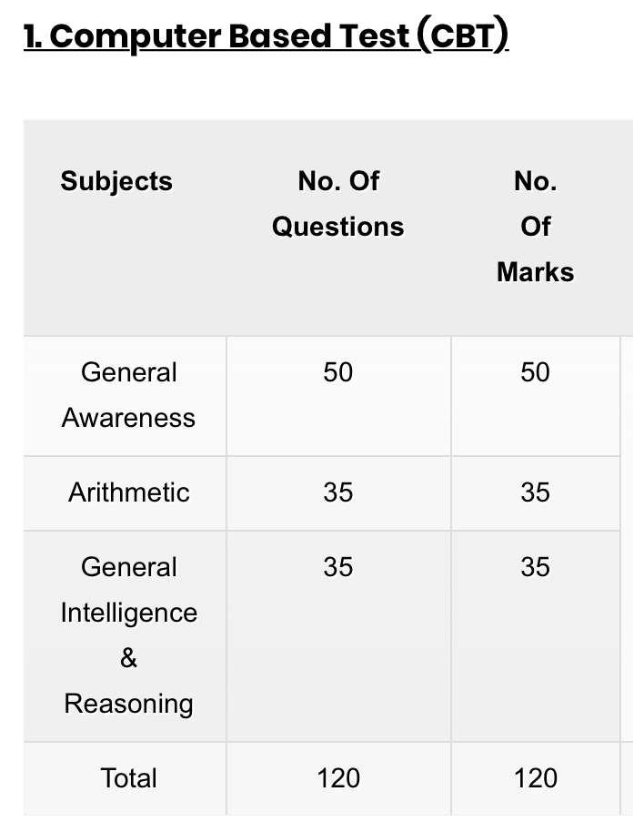Click the word 'Intelligence' in the subjects column
This screenshot has width=644, height=832.
click(x=128, y=613)
